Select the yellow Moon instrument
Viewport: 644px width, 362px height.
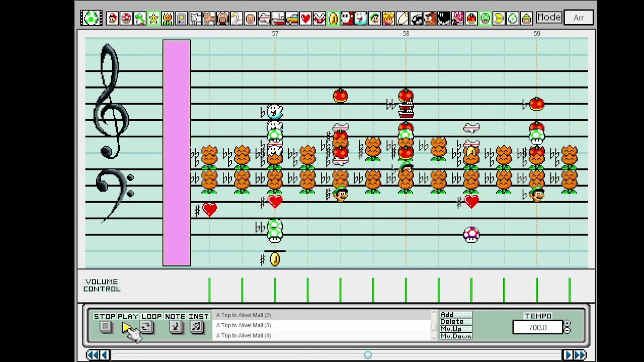(x=499, y=19)
